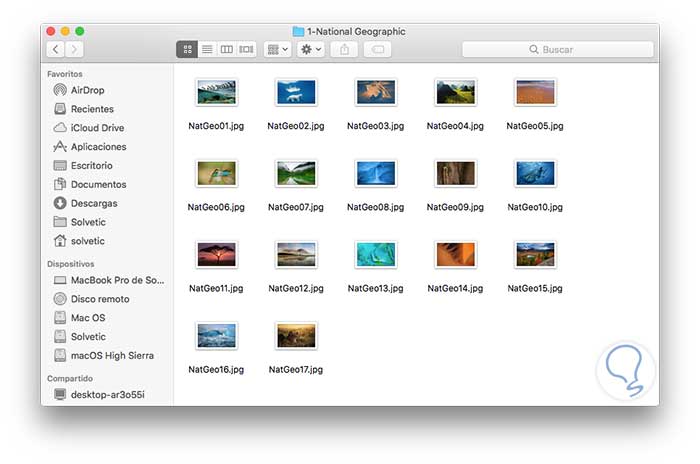
Task: Switch to list view
Action: tap(207, 49)
